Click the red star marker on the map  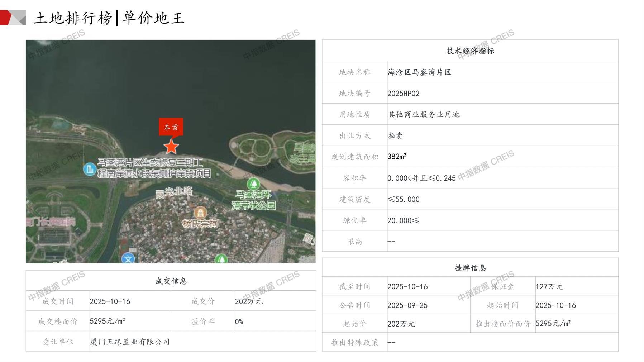171,147
